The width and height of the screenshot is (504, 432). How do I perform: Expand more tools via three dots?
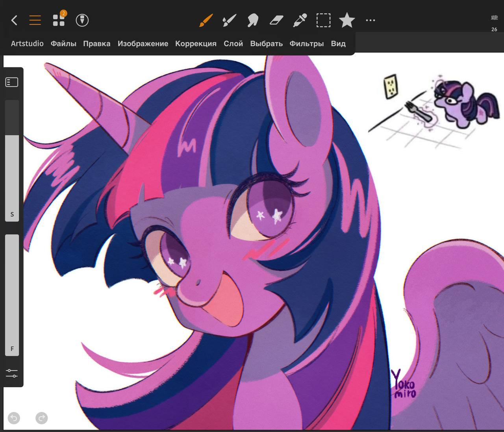coord(371,20)
